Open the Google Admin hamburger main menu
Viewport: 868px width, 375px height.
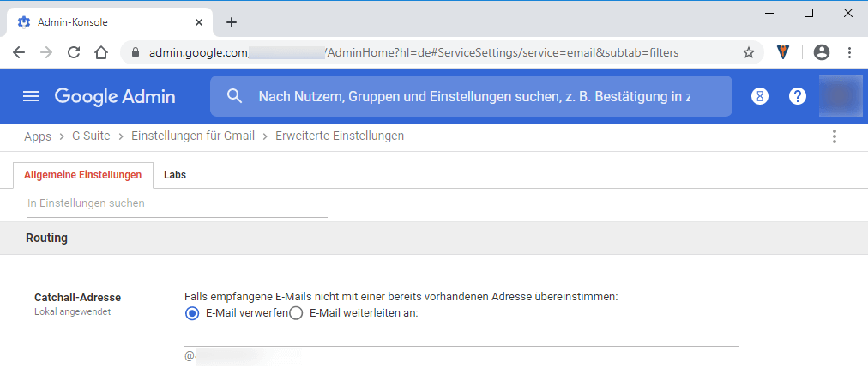(30, 96)
